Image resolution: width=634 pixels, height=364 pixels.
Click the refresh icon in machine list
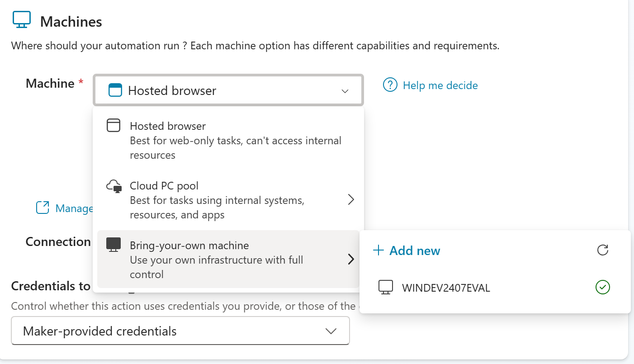[602, 250]
